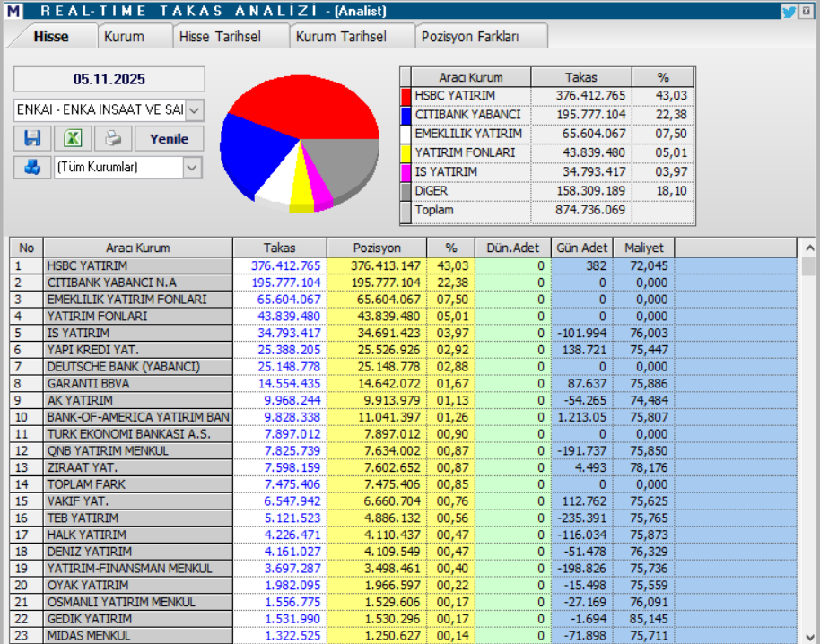
Task: Open print dialog via printer icon
Action: click(111, 137)
